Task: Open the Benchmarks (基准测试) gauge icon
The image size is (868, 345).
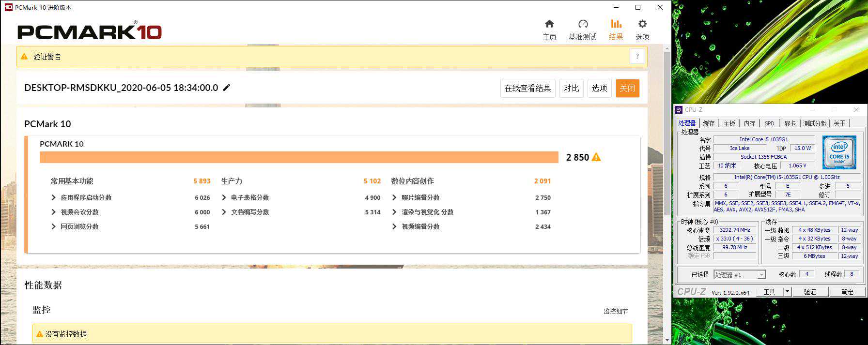Action: point(583,24)
